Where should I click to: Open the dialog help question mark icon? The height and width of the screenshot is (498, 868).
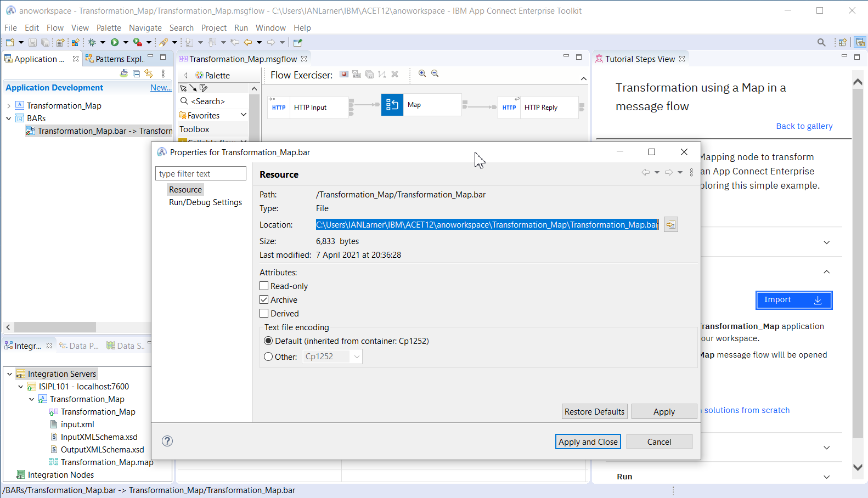click(167, 441)
